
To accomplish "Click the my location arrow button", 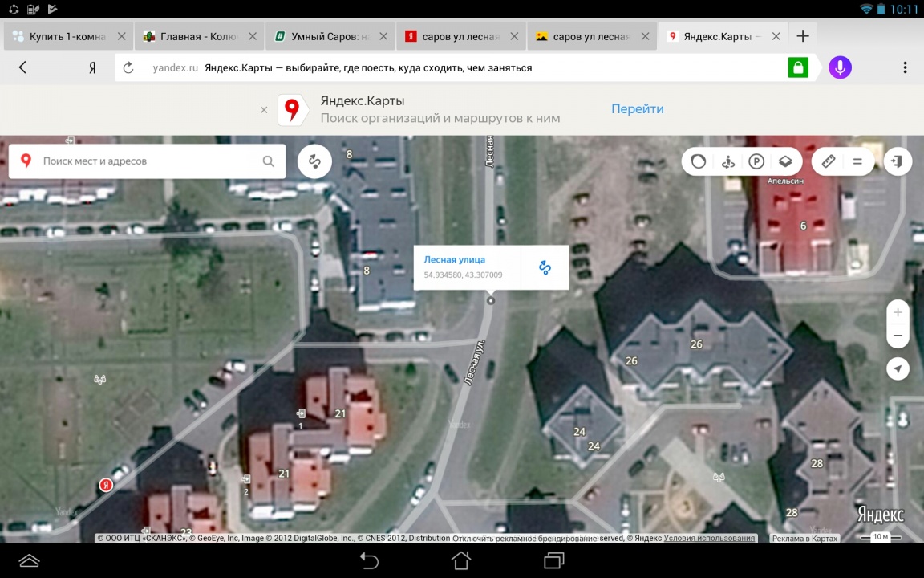I will (898, 368).
